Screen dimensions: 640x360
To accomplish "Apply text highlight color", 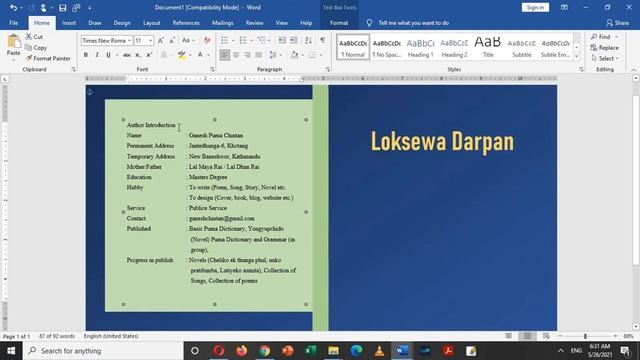I will click(x=182, y=55).
